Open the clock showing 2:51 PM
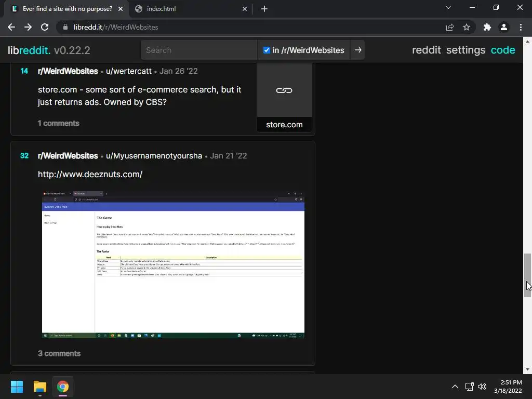This screenshot has height=399, width=532. click(508, 387)
